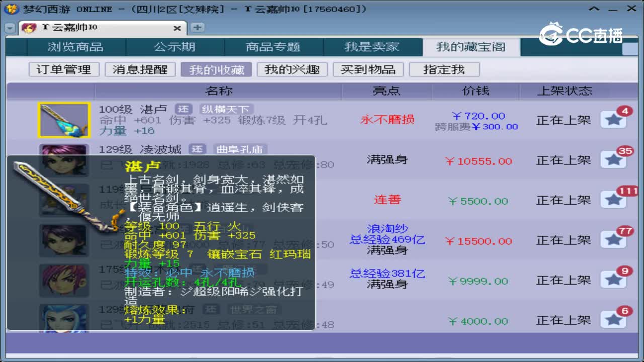Click 正在上架 status on the ￥720.00 row
644x362 pixels.
tap(563, 120)
